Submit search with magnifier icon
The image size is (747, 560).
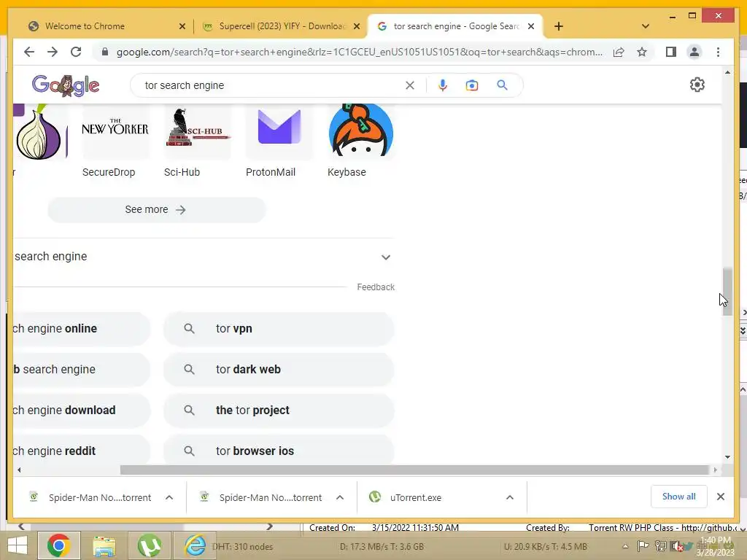tap(502, 85)
